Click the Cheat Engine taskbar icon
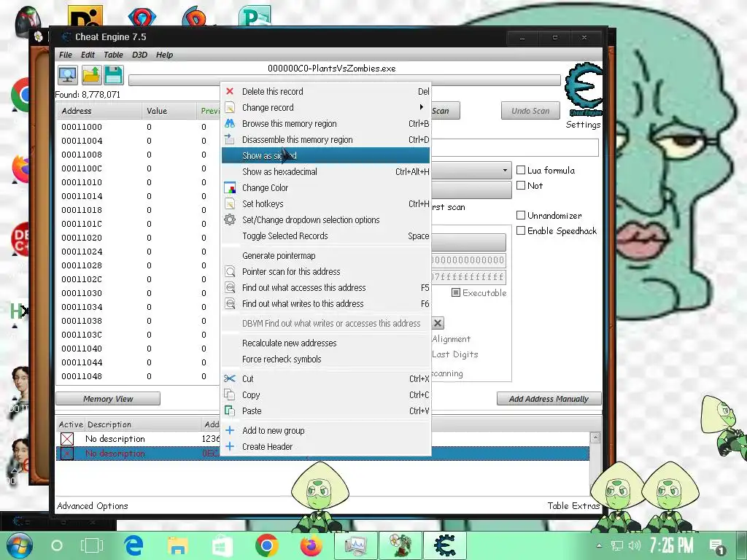The width and height of the screenshot is (747, 560). (444, 545)
